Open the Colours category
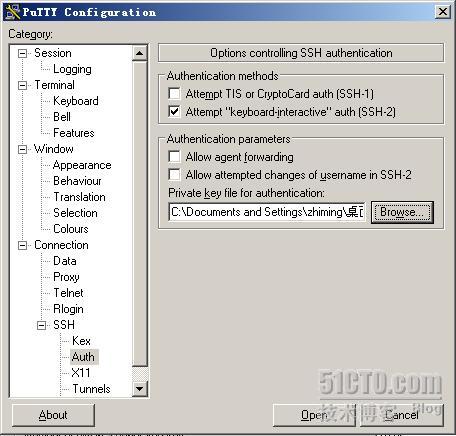This screenshot has width=456, height=436. click(71, 229)
